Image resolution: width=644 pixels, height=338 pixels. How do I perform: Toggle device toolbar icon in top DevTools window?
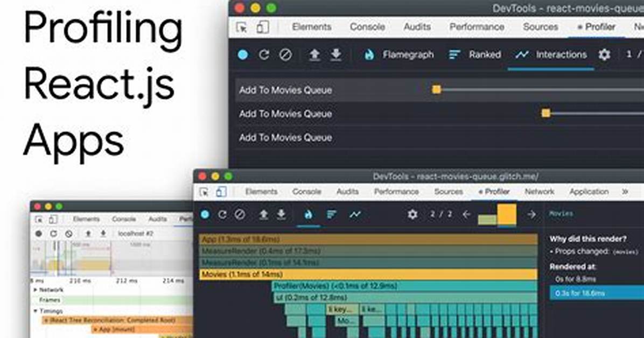(262, 27)
